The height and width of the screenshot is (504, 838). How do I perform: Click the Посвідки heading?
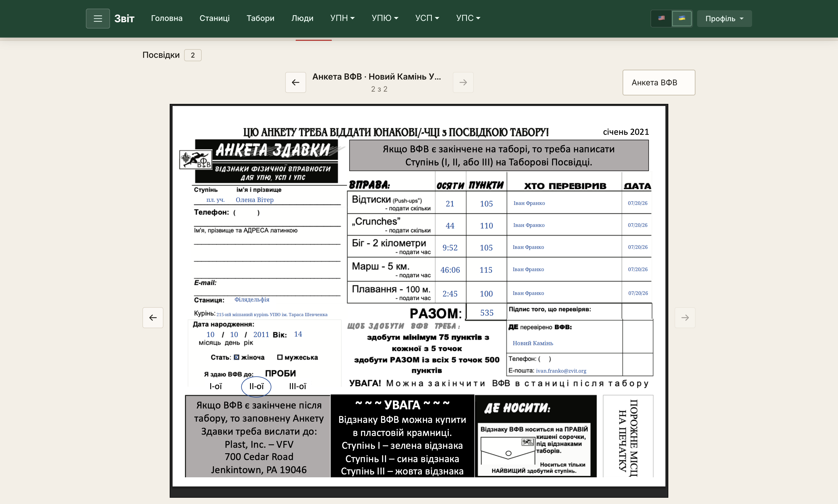pyautogui.click(x=161, y=55)
